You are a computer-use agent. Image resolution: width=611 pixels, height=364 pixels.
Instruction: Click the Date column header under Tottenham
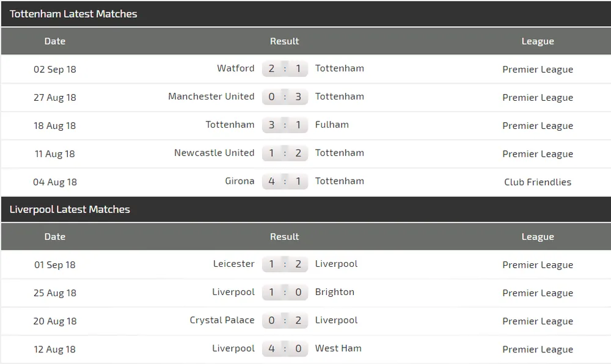tap(55, 42)
